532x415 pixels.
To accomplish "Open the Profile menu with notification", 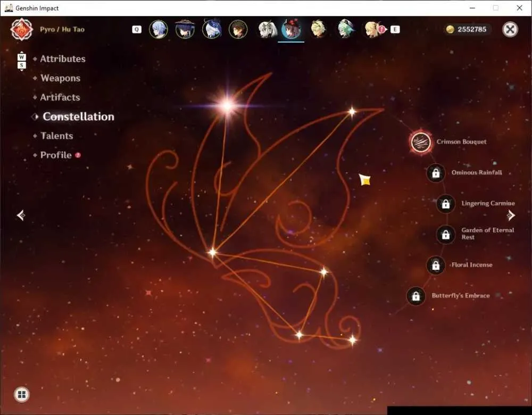I will point(56,155).
